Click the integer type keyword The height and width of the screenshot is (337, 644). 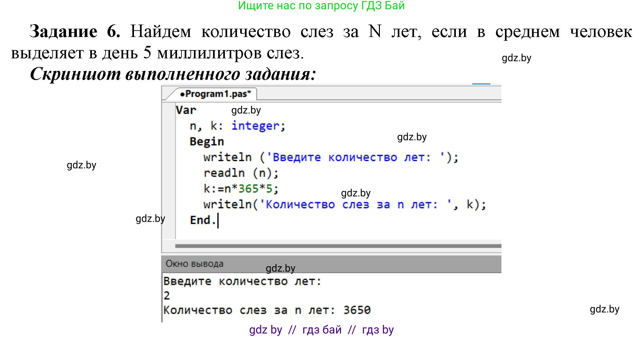[255, 126]
